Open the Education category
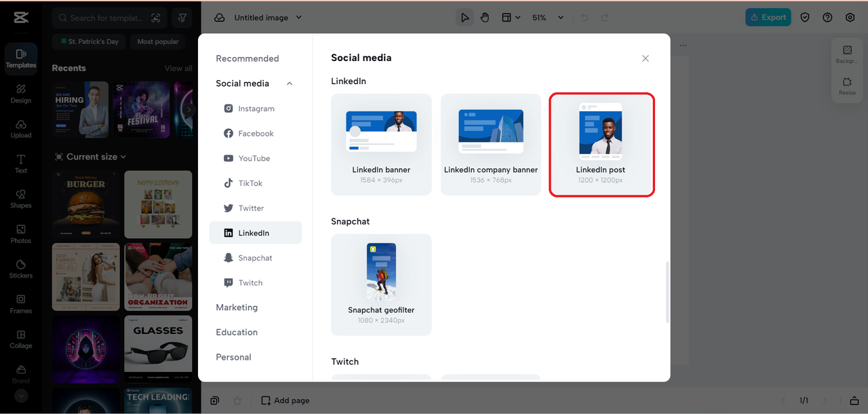Image resolution: width=868 pixels, height=414 pixels. click(x=236, y=332)
